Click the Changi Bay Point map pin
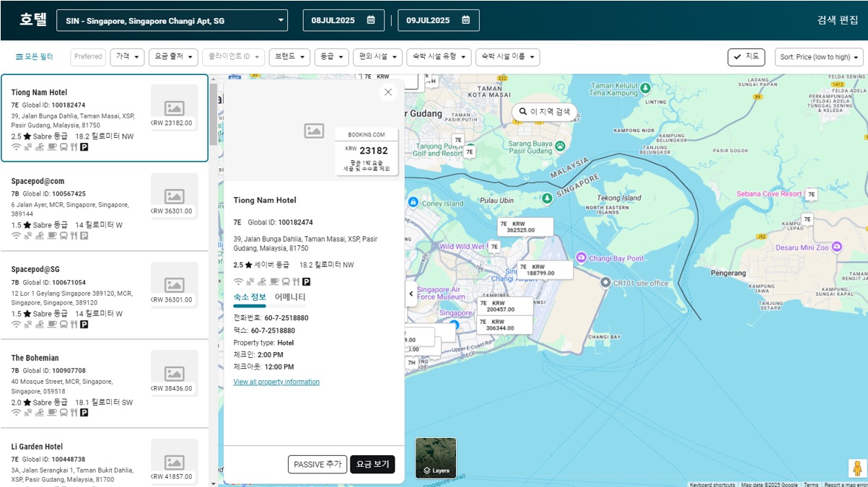This screenshot has height=487, width=868. 582,258
